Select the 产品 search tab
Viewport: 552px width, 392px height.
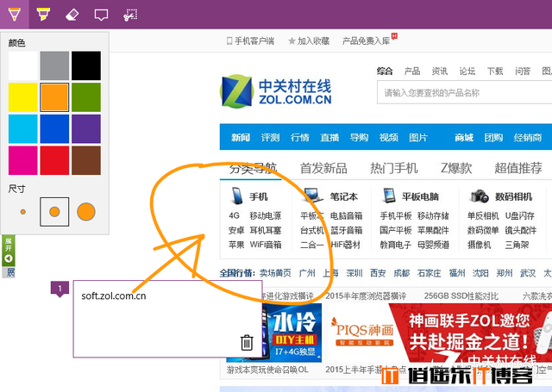[x=412, y=72]
